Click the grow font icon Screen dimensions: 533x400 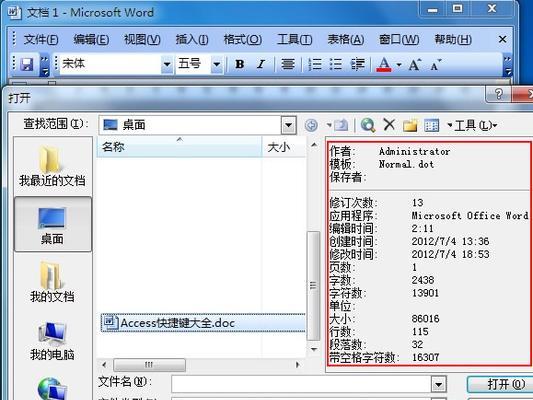click(415, 64)
